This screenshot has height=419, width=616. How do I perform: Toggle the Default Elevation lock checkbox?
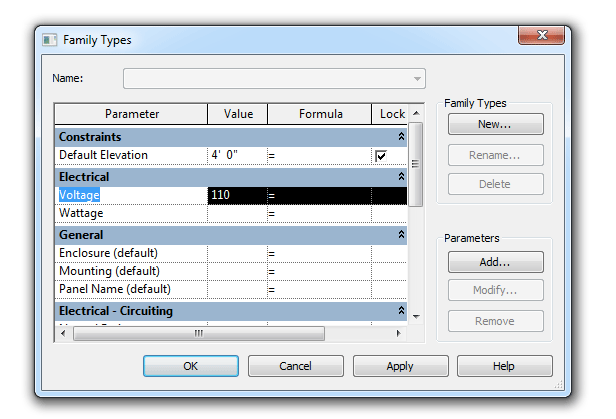[x=381, y=156]
